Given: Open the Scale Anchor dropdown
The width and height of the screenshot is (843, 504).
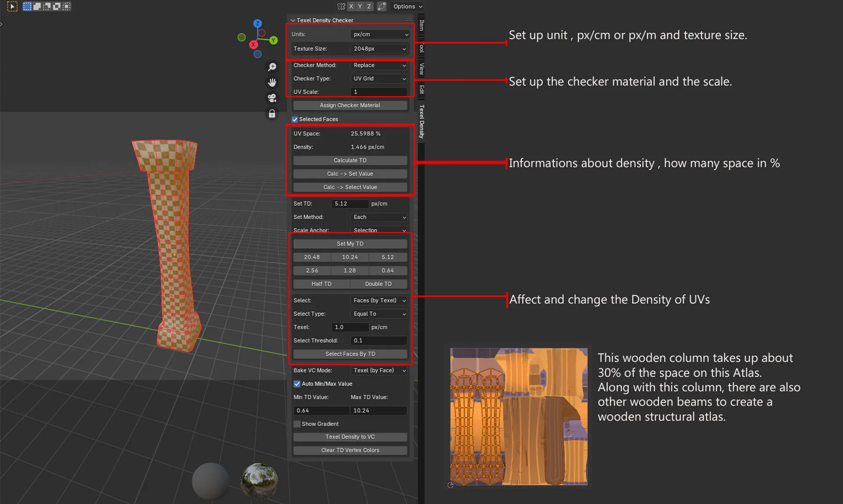Looking at the screenshot, I should point(379,230).
